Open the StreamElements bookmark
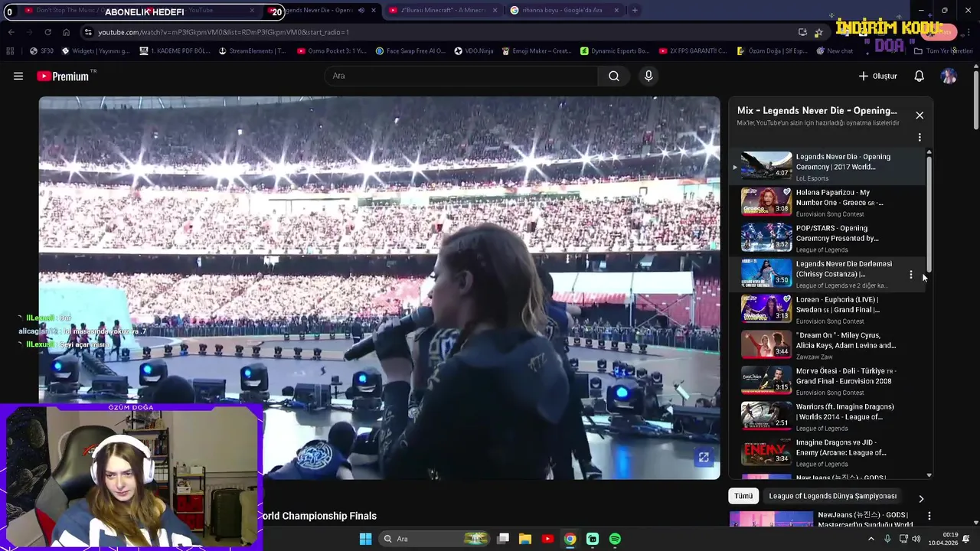The width and height of the screenshot is (980, 551). click(252, 51)
